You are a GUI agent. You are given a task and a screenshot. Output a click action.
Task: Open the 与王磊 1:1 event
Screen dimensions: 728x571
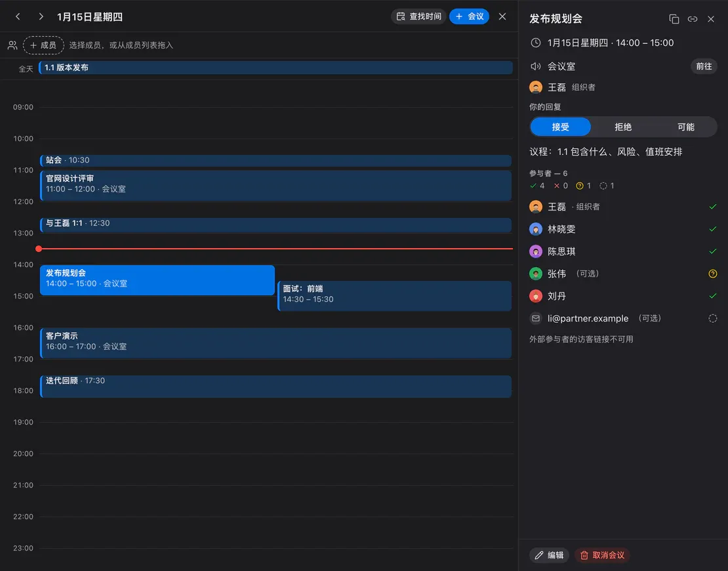[275, 225]
